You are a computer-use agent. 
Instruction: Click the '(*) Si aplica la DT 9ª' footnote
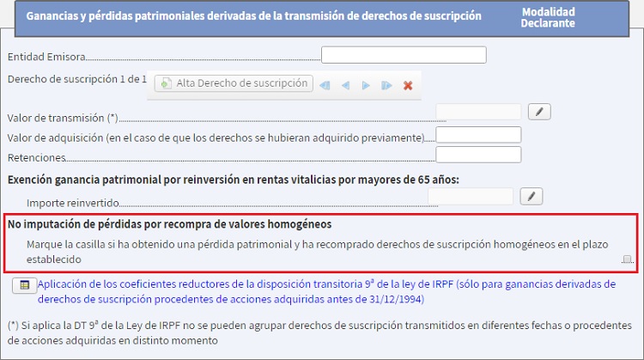click(x=319, y=333)
